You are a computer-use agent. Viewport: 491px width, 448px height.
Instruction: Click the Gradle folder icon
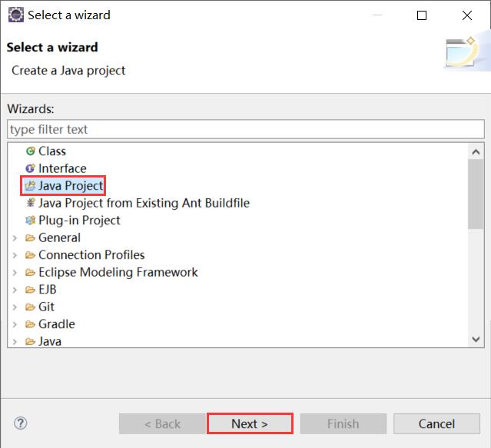tap(31, 324)
